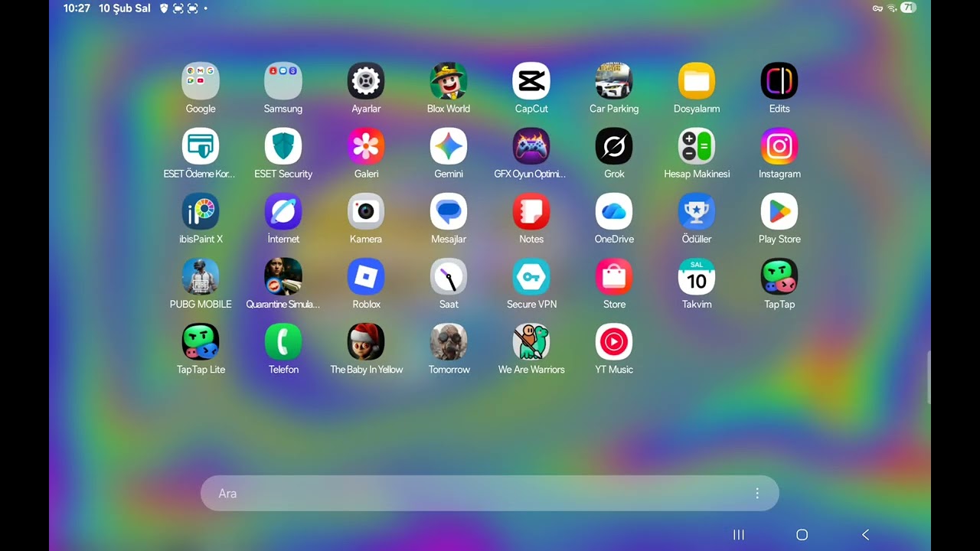Image resolution: width=980 pixels, height=551 pixels.
Task: Launch Gemini assistant app
Action: 449,146
